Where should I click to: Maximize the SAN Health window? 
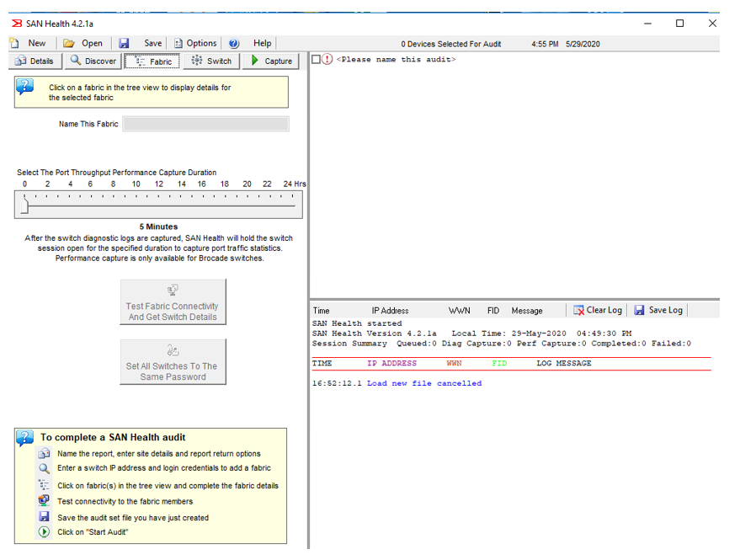pos(679,24)
